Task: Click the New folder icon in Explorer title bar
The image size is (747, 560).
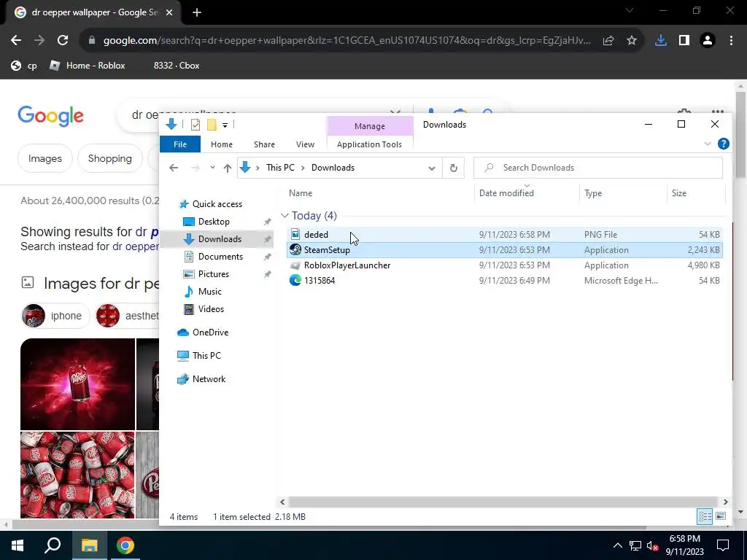Action: tap(212, 125)
